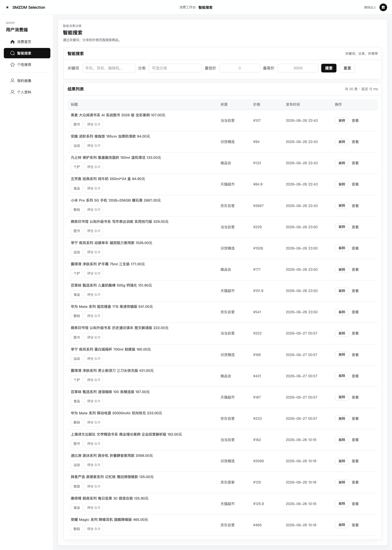Click 查看 for the 安踏 瑜伽垫 row
This screenshot has width=392, height=550.
click(x=355, y=142)
